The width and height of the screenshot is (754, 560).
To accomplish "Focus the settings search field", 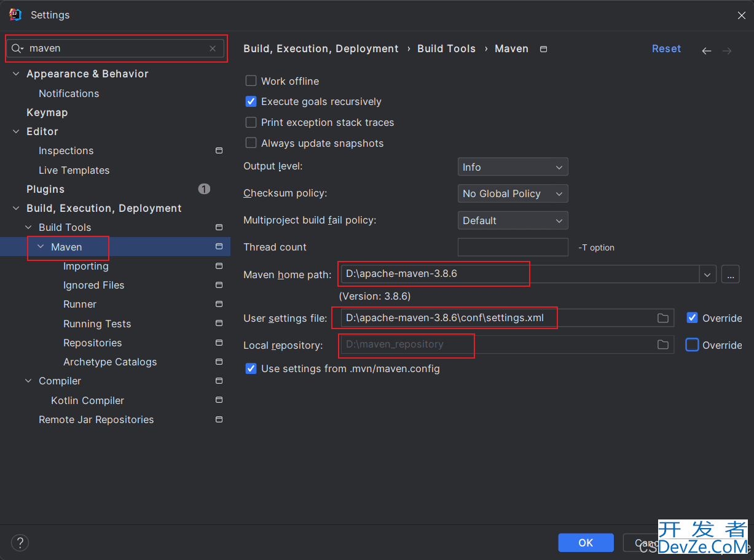I will coord(117,49).
